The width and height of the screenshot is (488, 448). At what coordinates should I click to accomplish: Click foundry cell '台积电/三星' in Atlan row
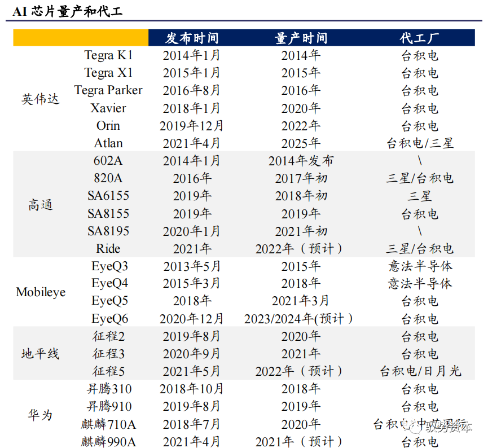(x=420, y=143)
